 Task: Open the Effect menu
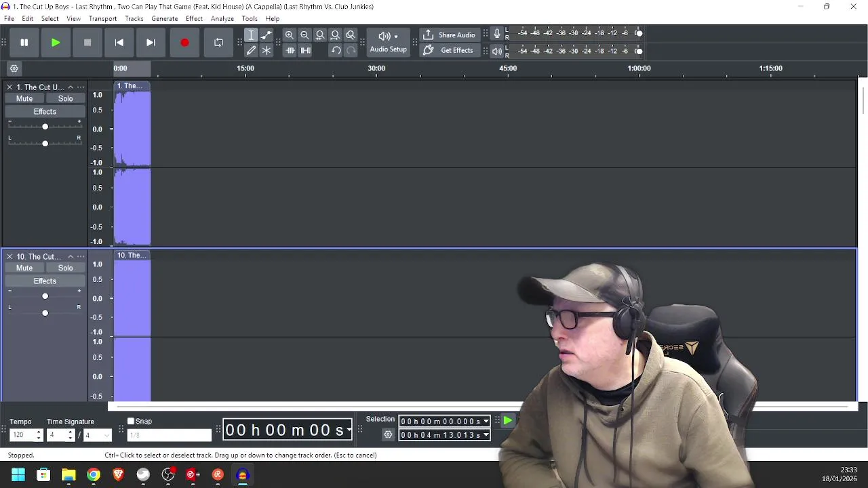coord(195,19)
